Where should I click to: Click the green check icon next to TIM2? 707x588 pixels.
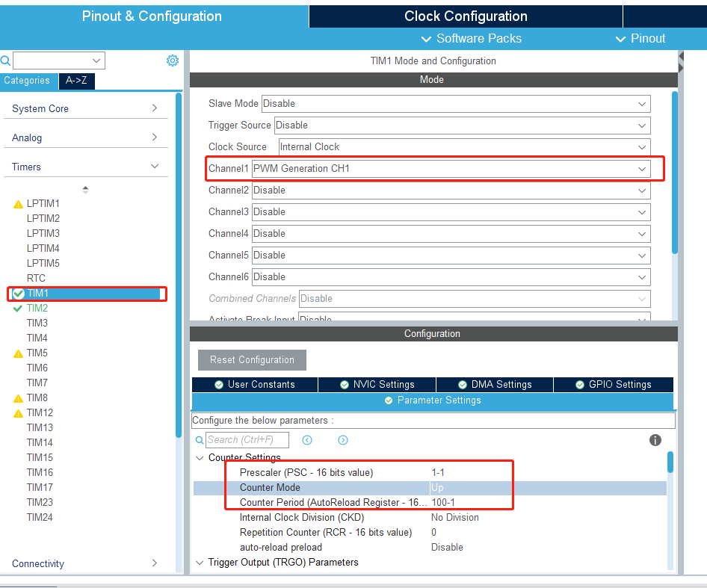point(18,309)
